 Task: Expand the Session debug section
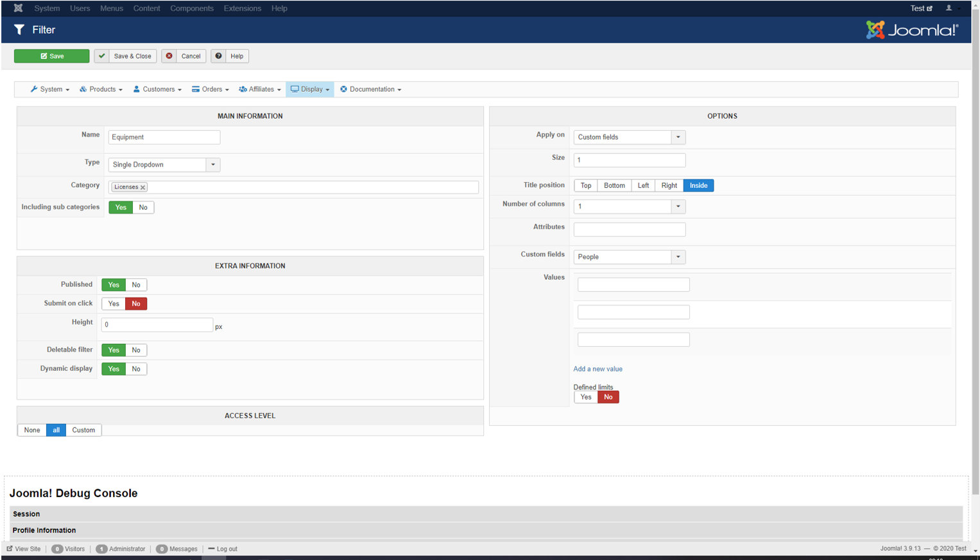pos(486,514)
